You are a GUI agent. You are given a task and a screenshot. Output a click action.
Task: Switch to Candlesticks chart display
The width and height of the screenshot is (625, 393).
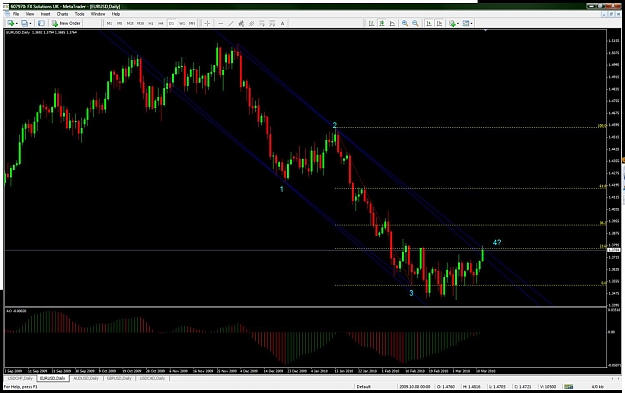382,24
